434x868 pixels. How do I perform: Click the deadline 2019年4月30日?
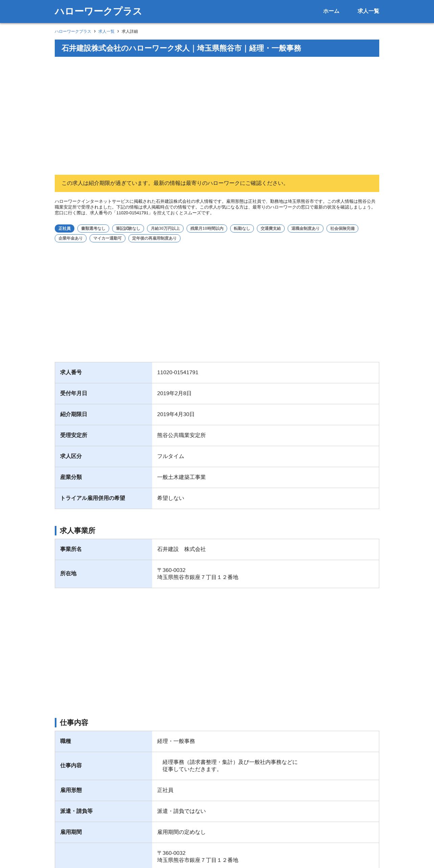point(176,414)
